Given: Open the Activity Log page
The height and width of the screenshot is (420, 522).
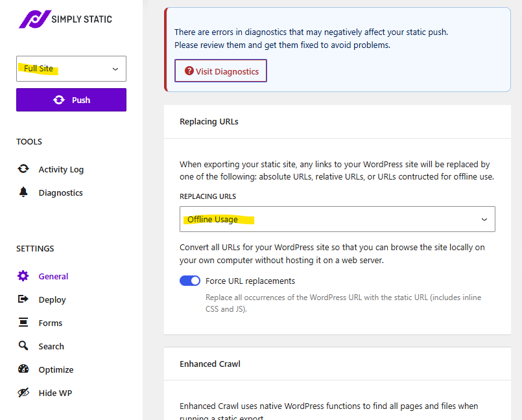Looking at the screenshot, I should [x=61, y=169].
